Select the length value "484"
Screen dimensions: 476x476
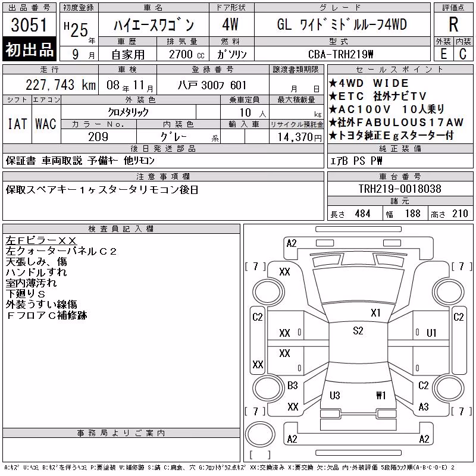(362, 214)
